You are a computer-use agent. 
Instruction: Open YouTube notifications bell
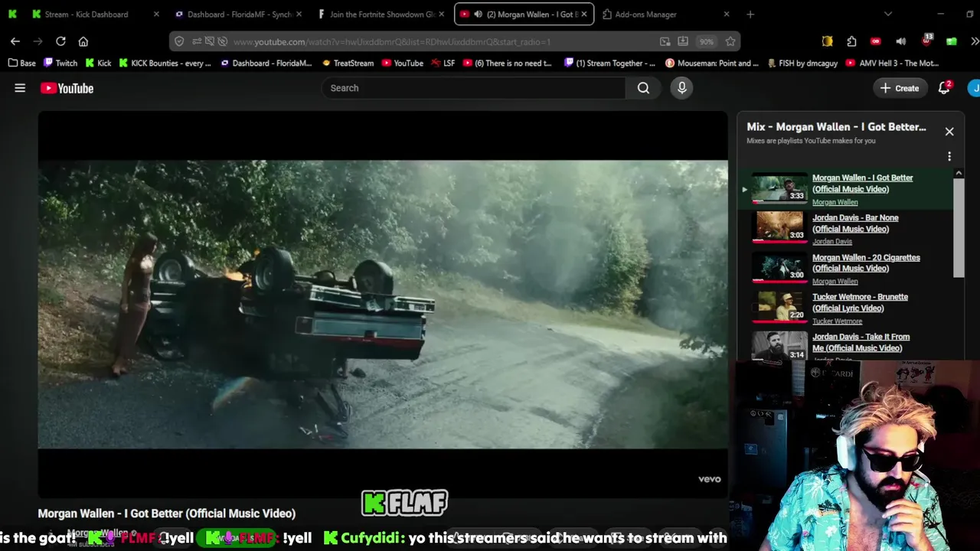click(944, 88)
